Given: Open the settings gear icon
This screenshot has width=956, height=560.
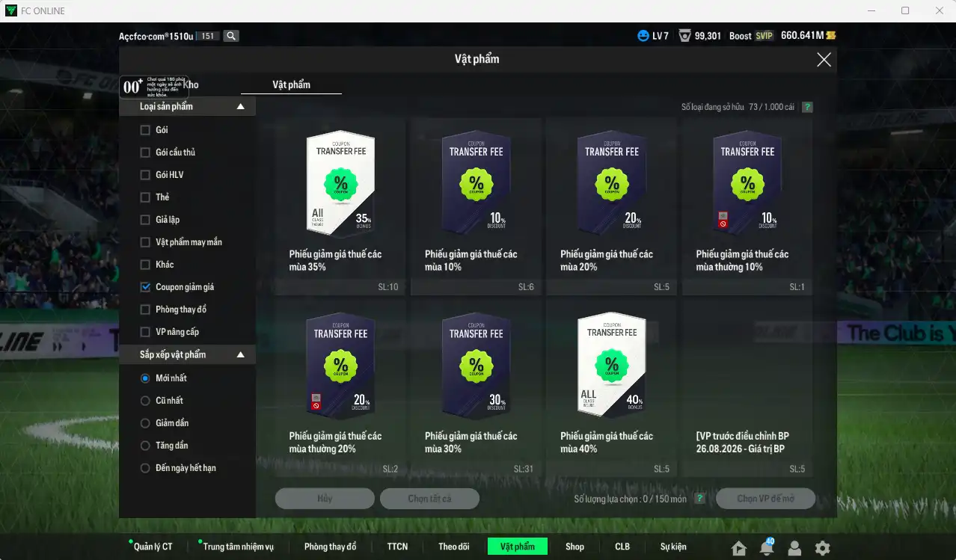Looking at the screenshot, I should pyautogui.click(x=822, y=548).
